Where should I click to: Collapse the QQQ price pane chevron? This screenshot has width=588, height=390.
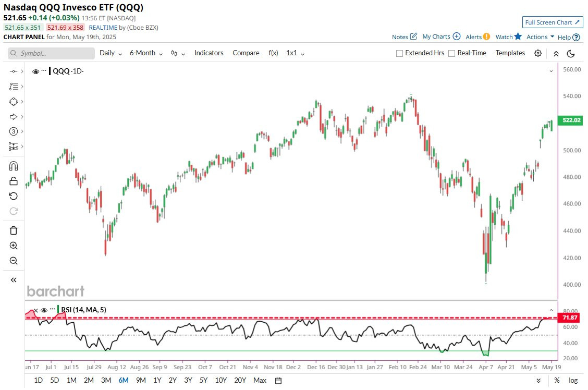pyautogui.click(x=552, y=71)
